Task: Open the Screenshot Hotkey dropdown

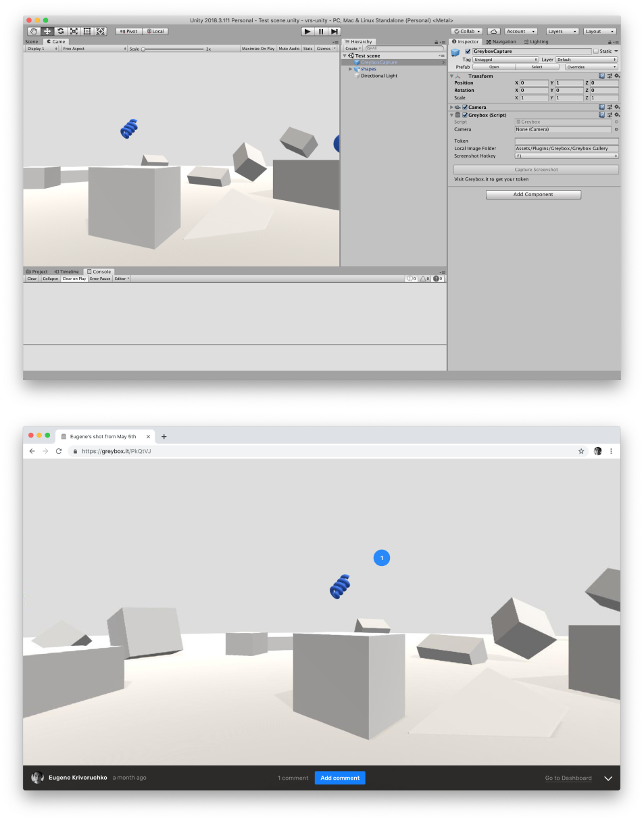Action: tap(566, 156)
